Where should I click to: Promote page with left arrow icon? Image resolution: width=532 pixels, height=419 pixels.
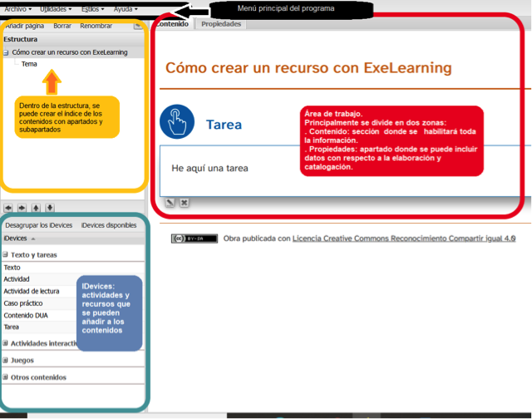(x=8, y=208)
